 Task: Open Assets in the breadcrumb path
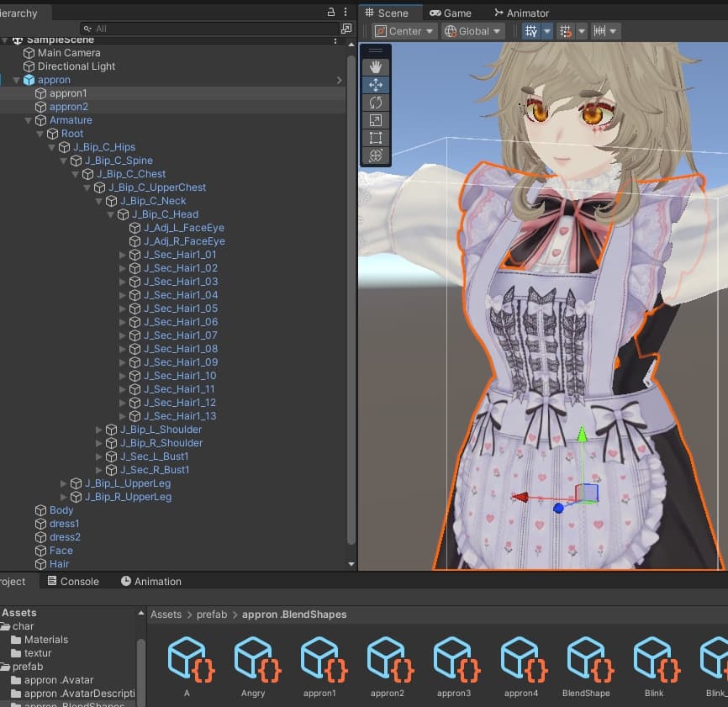tap(166, 615)
